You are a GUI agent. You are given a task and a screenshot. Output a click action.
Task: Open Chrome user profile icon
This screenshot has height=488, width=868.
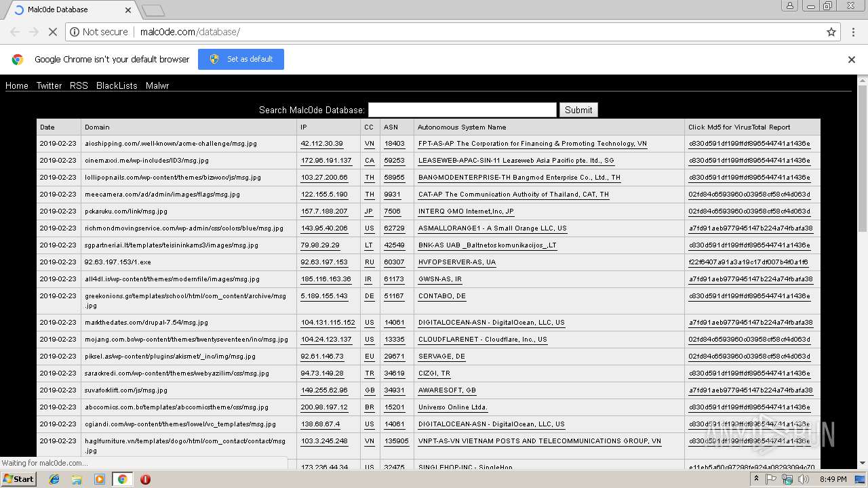pos(790,5)
